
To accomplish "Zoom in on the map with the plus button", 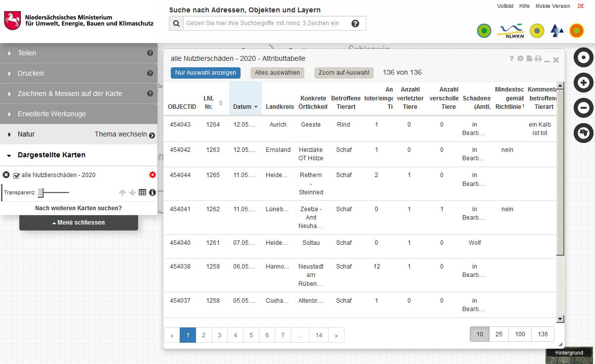I will (584, 83).
